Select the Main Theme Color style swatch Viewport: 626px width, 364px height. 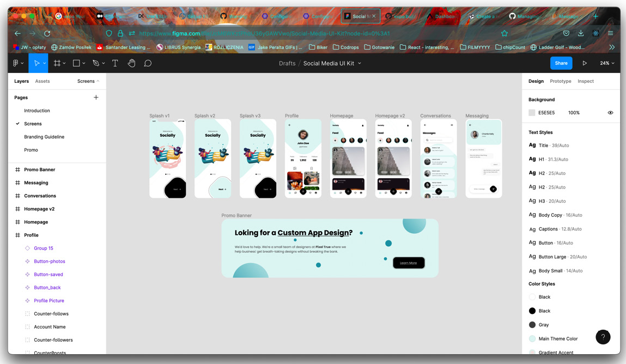point(532,338)
